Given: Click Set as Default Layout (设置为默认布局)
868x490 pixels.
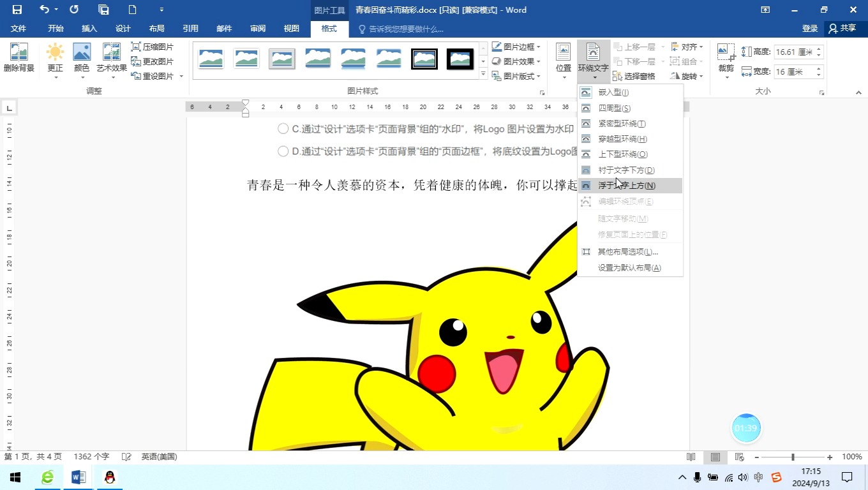Looking at the screenshot, I should (x=630, y=267).
